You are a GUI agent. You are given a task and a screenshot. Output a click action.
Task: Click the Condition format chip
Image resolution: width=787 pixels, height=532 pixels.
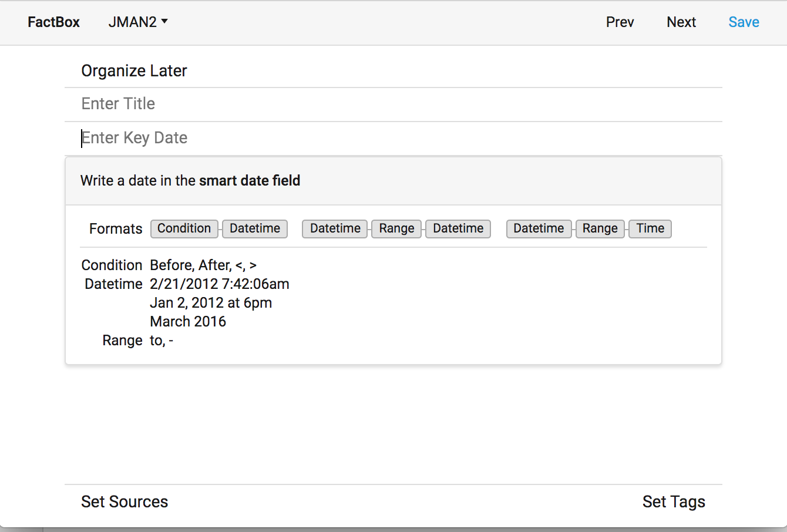[184, 228]
